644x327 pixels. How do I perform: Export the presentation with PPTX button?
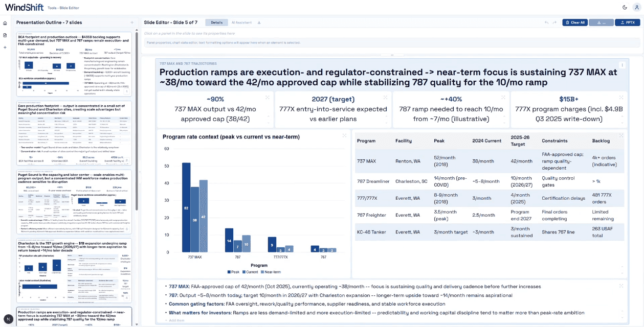[627, 22]
